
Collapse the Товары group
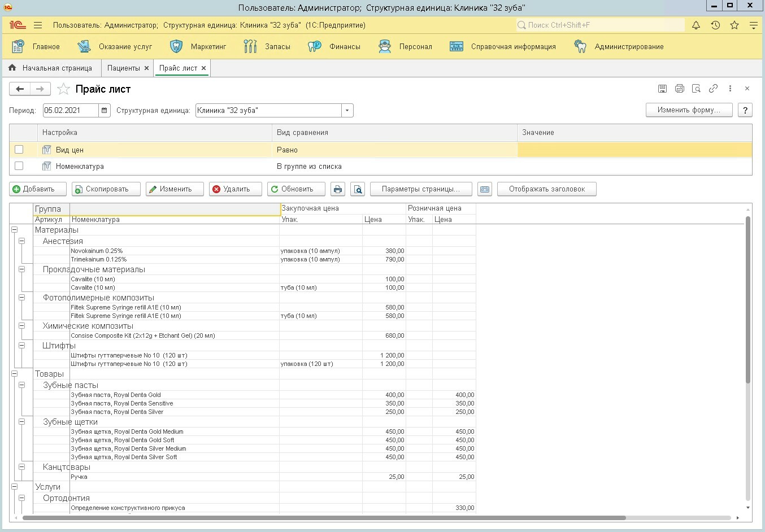14,374
